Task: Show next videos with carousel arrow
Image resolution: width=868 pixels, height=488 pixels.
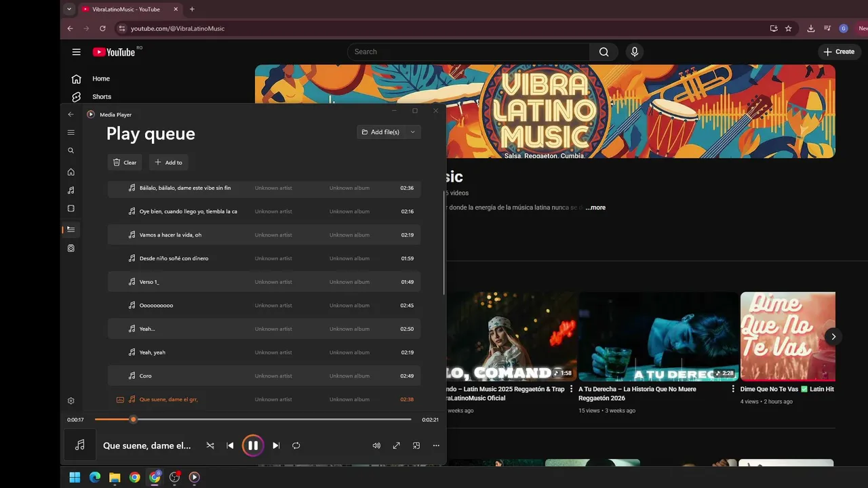Action: pyautogui.click(x=833, y=337)
